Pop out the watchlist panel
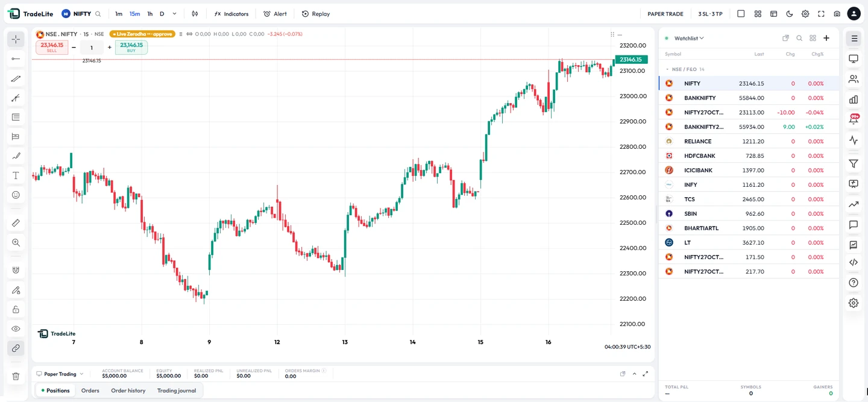This screenshot has width=868, height=402. click(785, 38)
